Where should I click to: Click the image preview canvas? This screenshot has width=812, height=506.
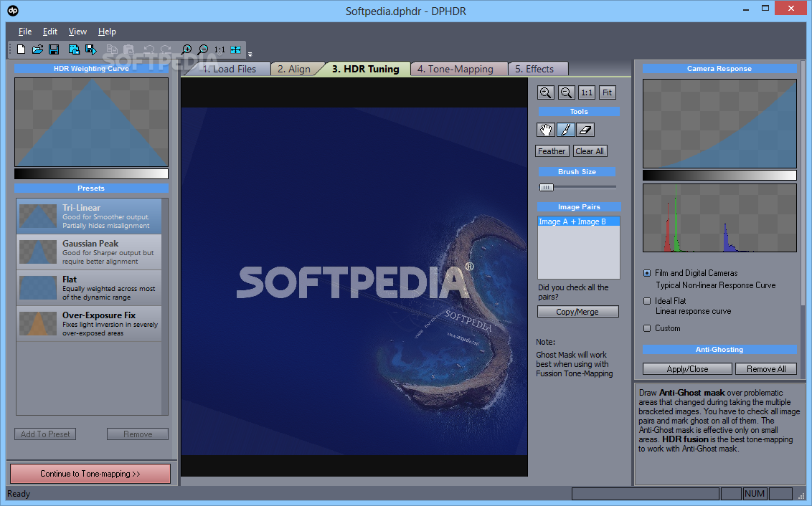click(354, 277)
